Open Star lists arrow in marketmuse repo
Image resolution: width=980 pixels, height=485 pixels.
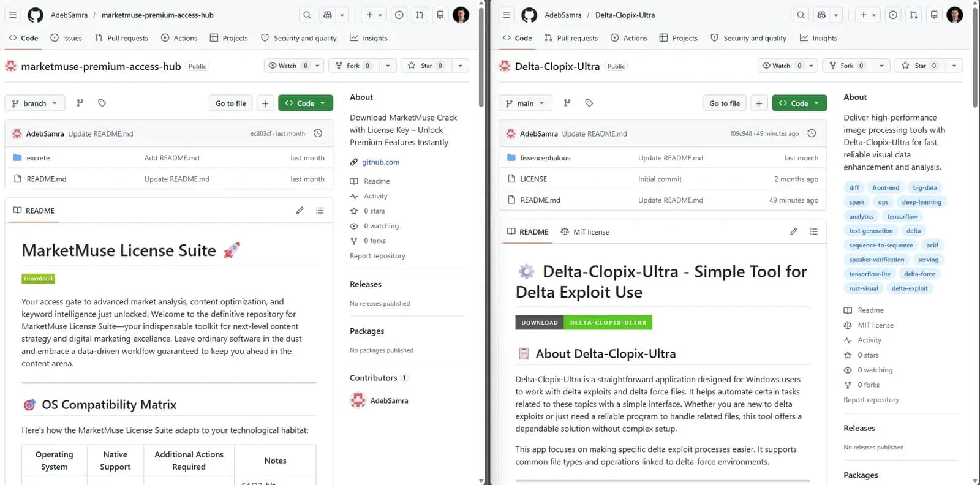461,66
